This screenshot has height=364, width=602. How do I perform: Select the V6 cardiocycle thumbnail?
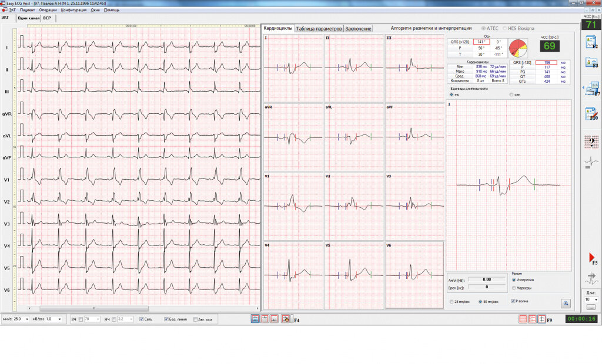tap(414, 275)
